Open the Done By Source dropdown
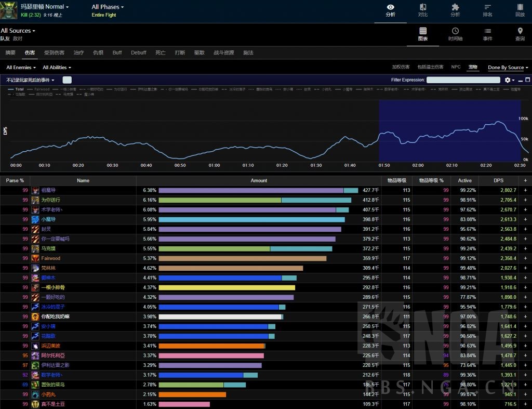Screen dimensions: 532x409 (508, 68)
